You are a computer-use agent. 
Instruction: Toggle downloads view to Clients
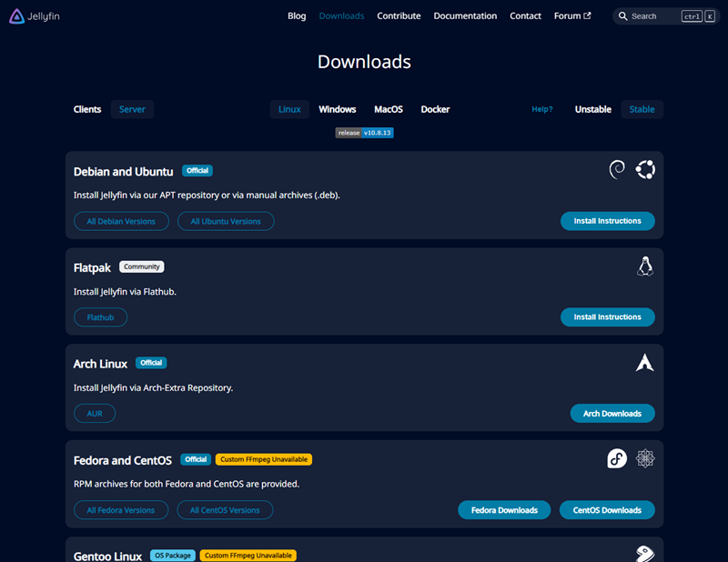87,109
